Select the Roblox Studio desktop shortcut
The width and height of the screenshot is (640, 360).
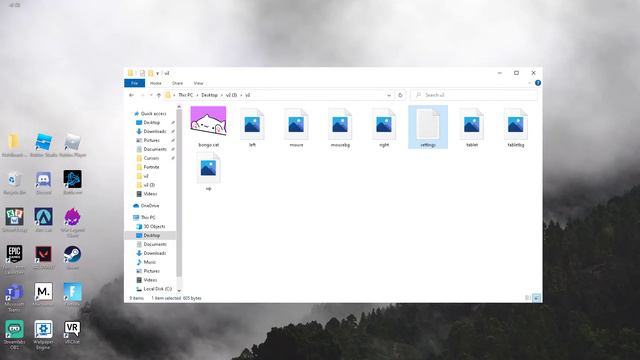[43, 145]
